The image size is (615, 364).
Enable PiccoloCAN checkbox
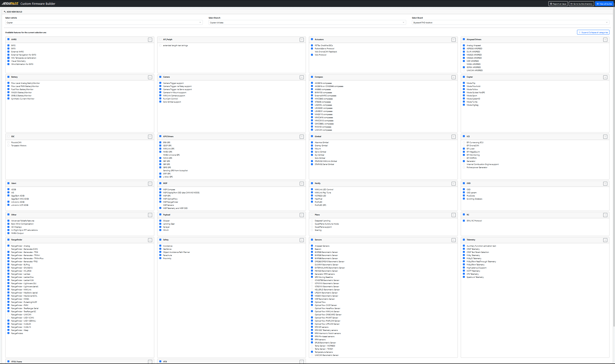[8, 143]
